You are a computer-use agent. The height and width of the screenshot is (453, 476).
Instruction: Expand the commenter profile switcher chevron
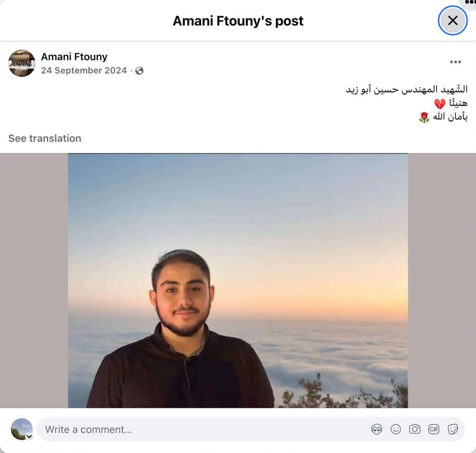[x=29, y=437]
